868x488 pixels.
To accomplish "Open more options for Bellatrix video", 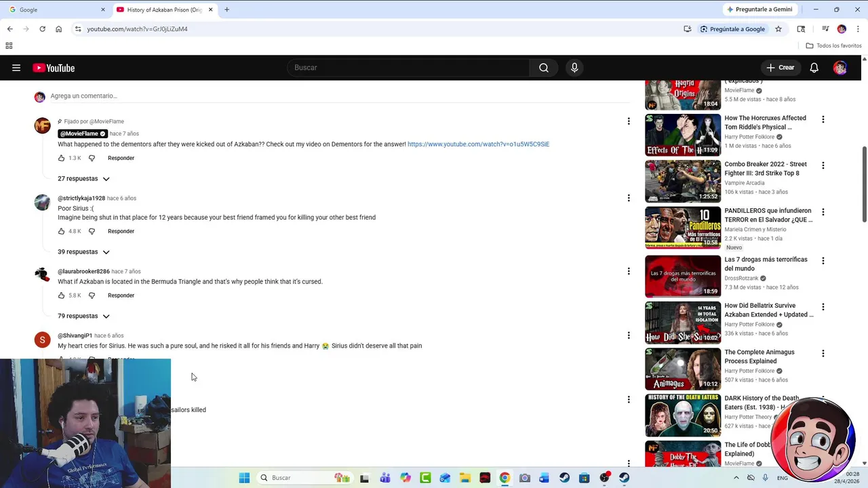I will [x=823, y=307].
